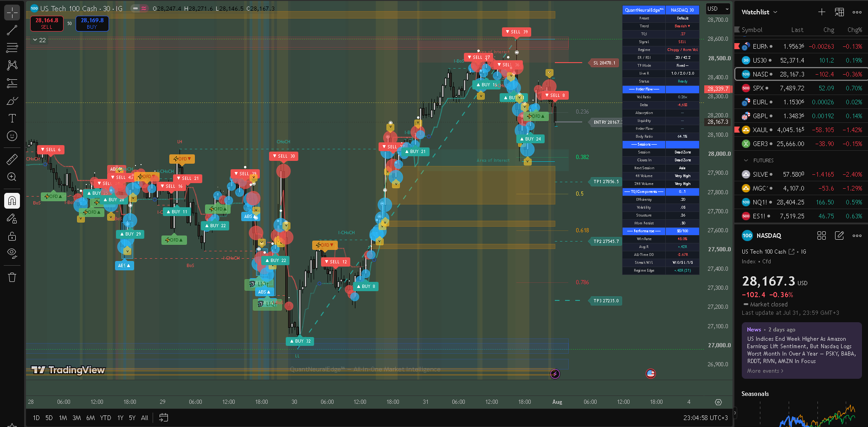This screenshot has width=868, height=427.
Task: Open the patterns drawing tool
Action: tap(12, 65)
